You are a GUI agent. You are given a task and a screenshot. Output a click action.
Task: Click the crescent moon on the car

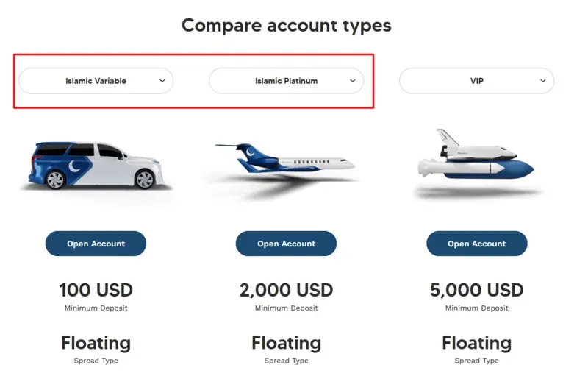pos(74,166)
